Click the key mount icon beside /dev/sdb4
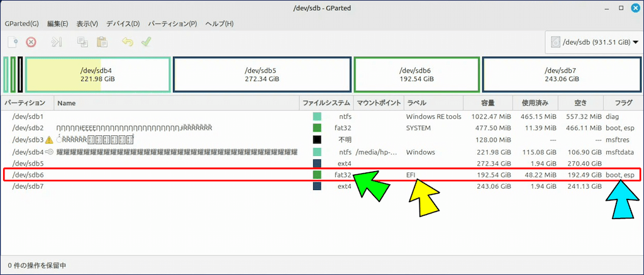 pos(50,152)
